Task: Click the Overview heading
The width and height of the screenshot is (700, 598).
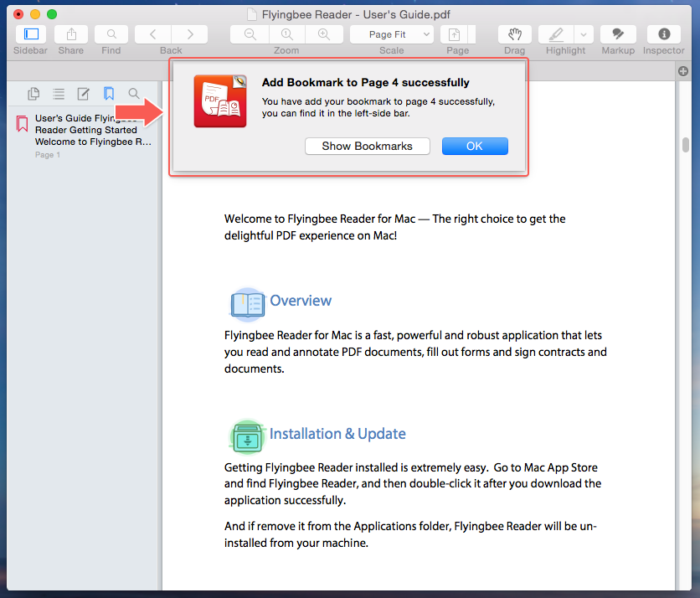Action: point(301,301)
